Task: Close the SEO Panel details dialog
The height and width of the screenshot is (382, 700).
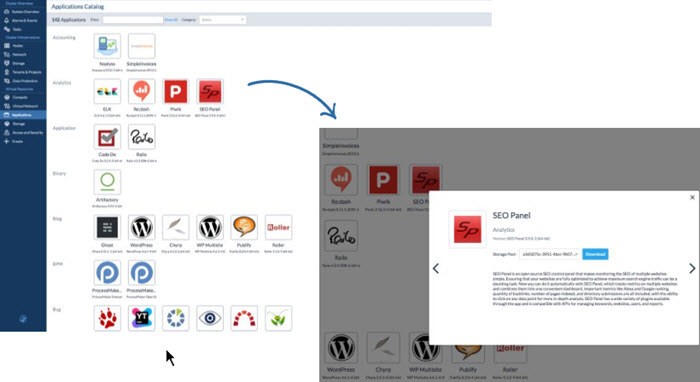Action: pos(692,197)
